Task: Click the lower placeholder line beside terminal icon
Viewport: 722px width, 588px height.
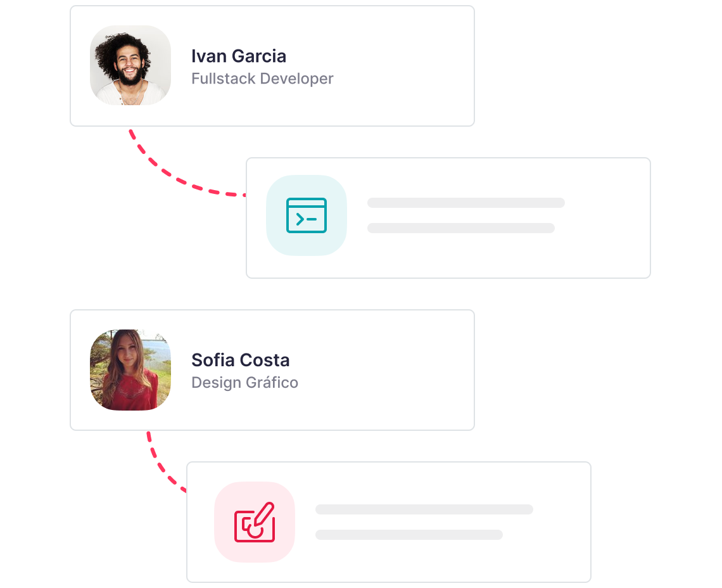Action: 460,228
